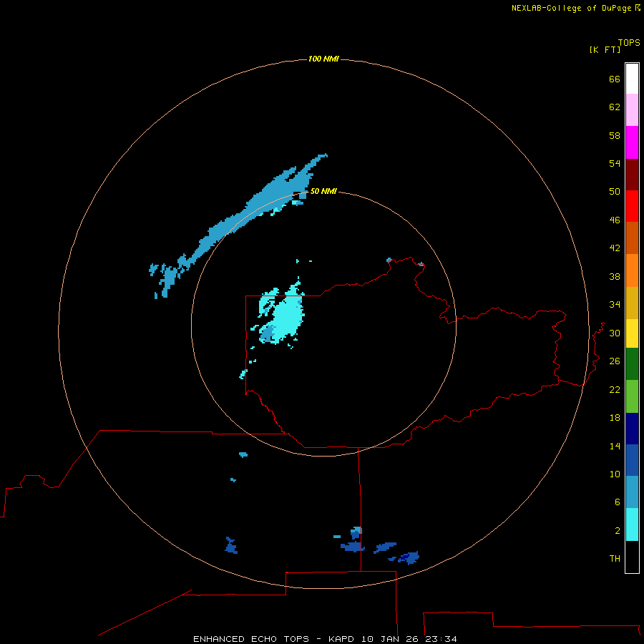Click the KAPD station identifier
This screenshot has height=644, width=644.
[342, 639]
